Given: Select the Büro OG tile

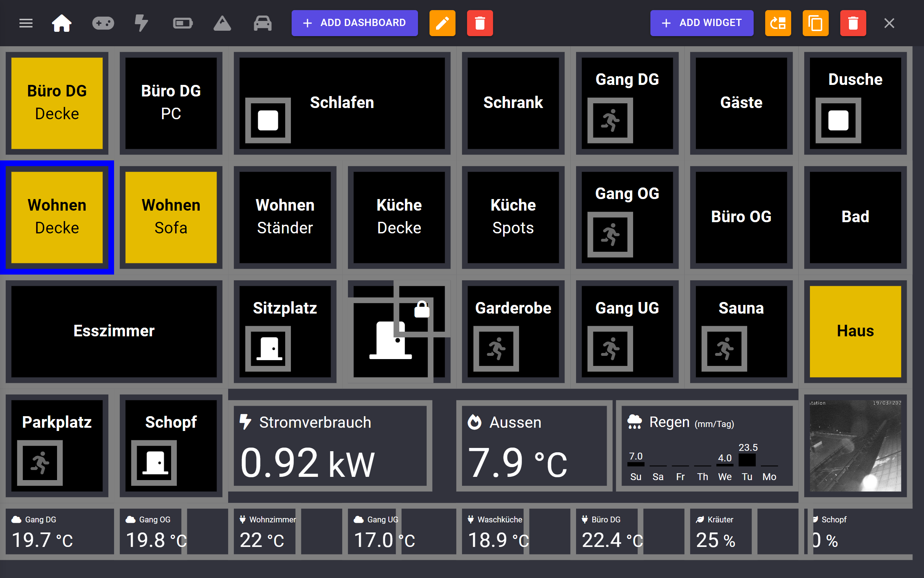Looking at the screenshot, I should [741, 217].
